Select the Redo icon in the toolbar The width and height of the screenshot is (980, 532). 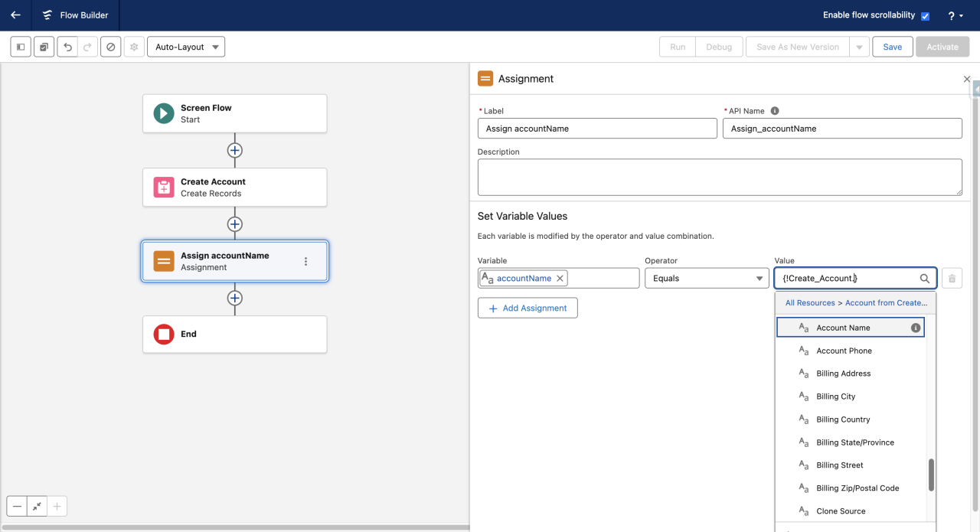pyautogui.click(x=87, y=47)
